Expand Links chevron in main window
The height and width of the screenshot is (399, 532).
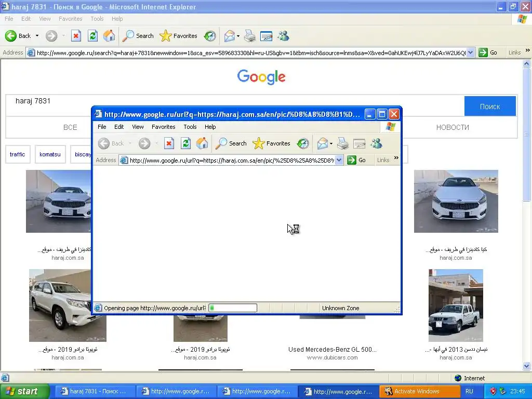pos(528,50)
